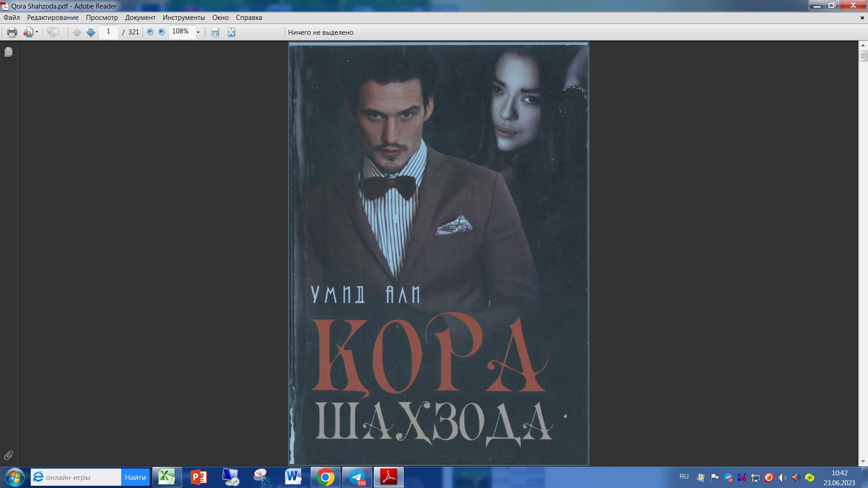868x488 pixels.
Task: Open the Файл menu
Action: click(11, 18)
